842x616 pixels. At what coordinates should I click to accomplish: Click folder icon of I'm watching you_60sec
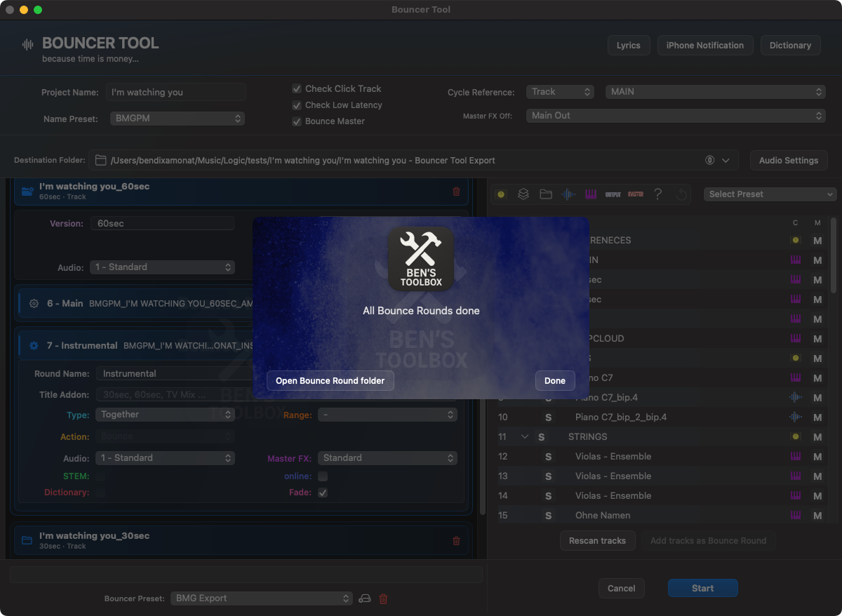[27, 191]
